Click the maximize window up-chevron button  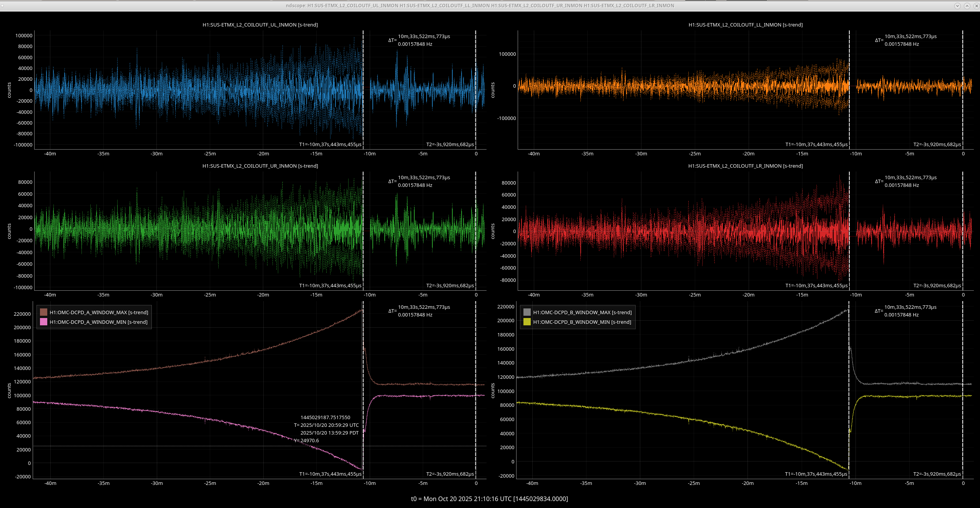(x=967, y=6)
